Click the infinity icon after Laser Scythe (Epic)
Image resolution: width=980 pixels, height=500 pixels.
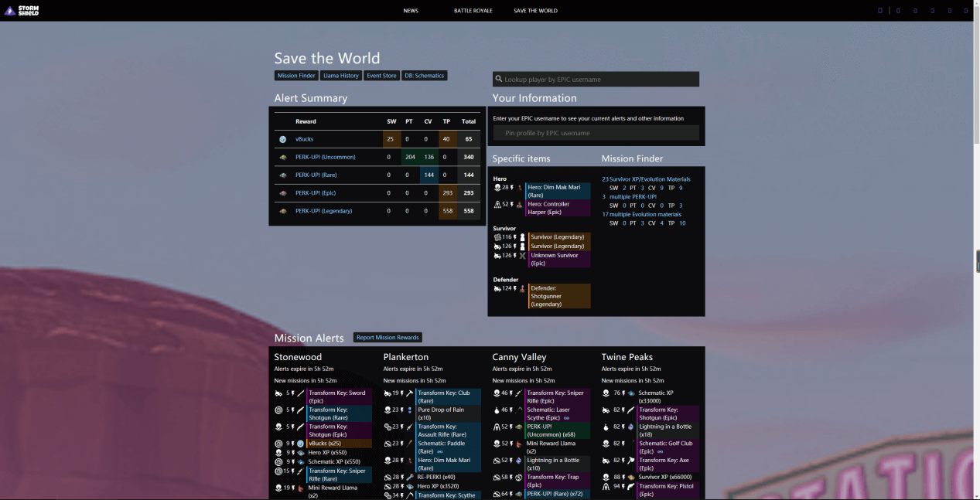click(566, 418)
